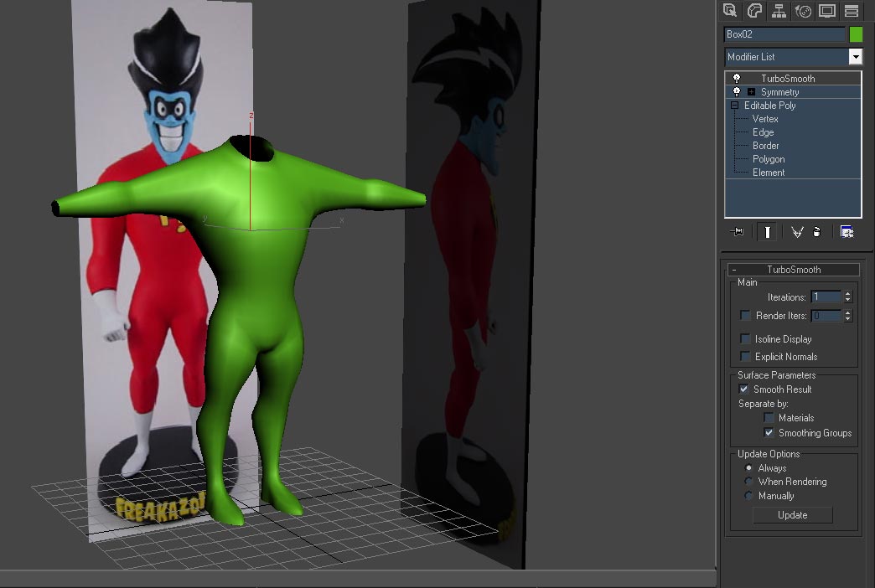Open the green object color swatch
The width and height of the screenshot is (875, 588).
pos(856,34)
